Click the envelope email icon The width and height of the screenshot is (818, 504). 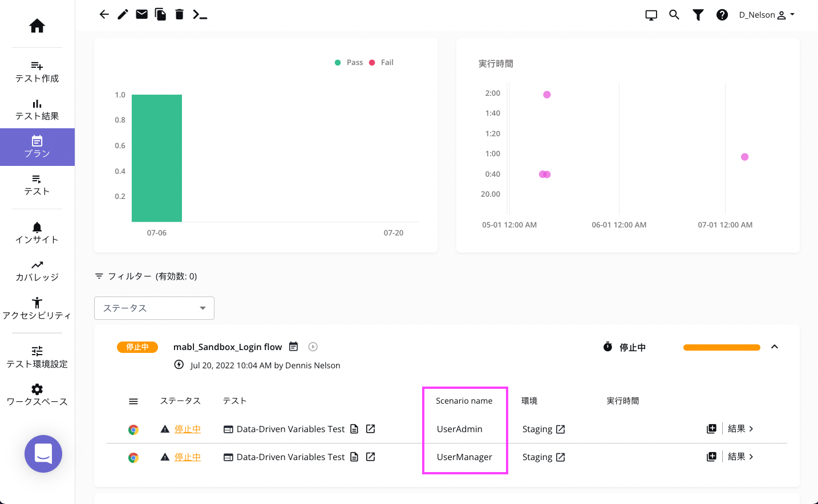click(x=141, y=14)
